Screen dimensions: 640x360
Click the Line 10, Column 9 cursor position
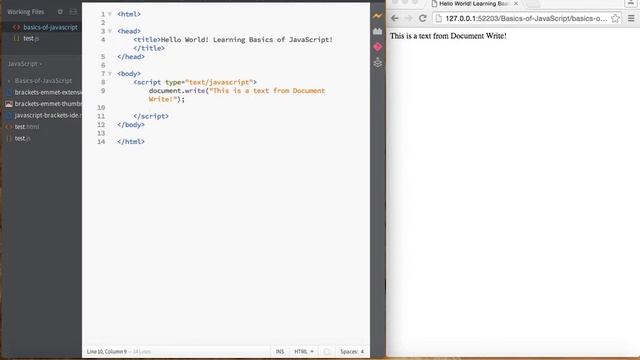pyautogui.click(x=107, y=351)
